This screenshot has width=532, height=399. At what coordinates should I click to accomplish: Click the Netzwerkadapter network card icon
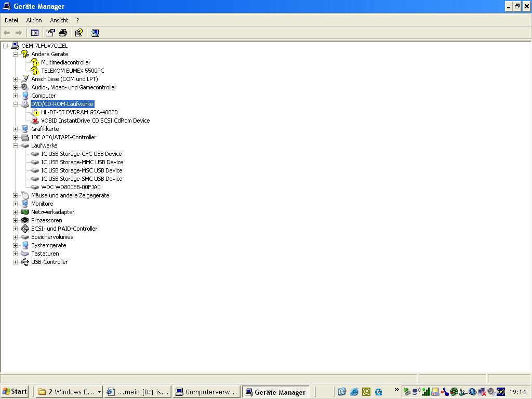click(x=25, y=212)
